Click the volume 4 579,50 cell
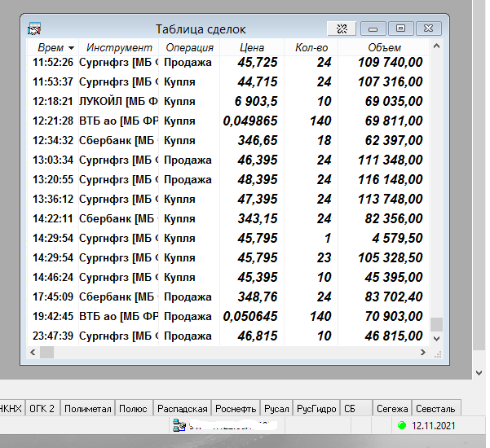Viewport: 490px width, 448px height. (397, 238)
